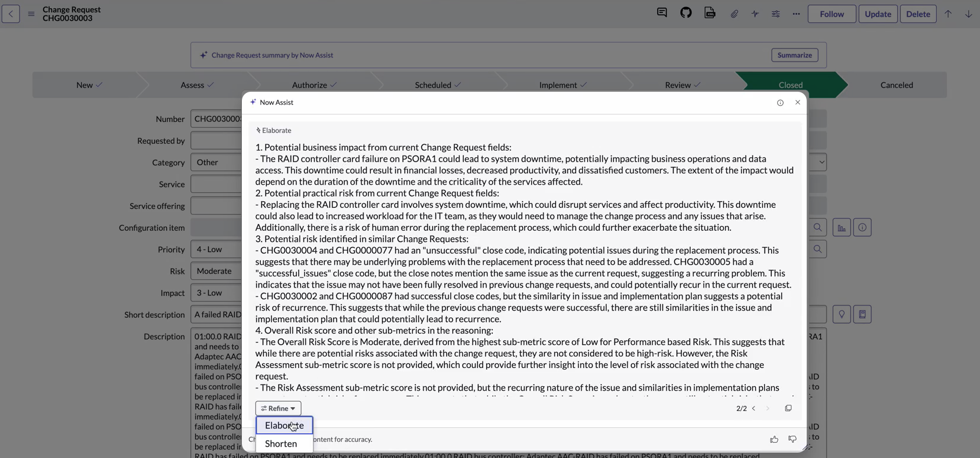Click the Now Assist sparkle summary icon
The image size is (980, 458).
pyautogui.click(x=203, y=55)
